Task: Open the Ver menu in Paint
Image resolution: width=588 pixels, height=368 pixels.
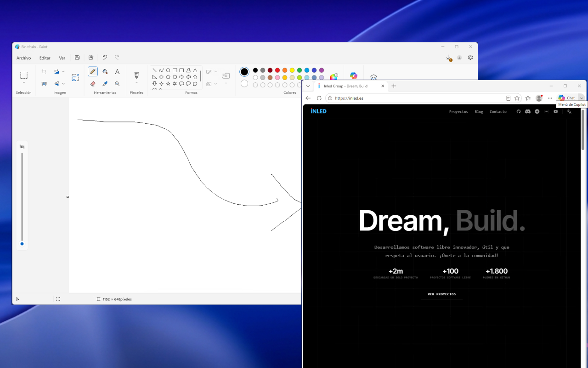Action: [x=62, y=58]
